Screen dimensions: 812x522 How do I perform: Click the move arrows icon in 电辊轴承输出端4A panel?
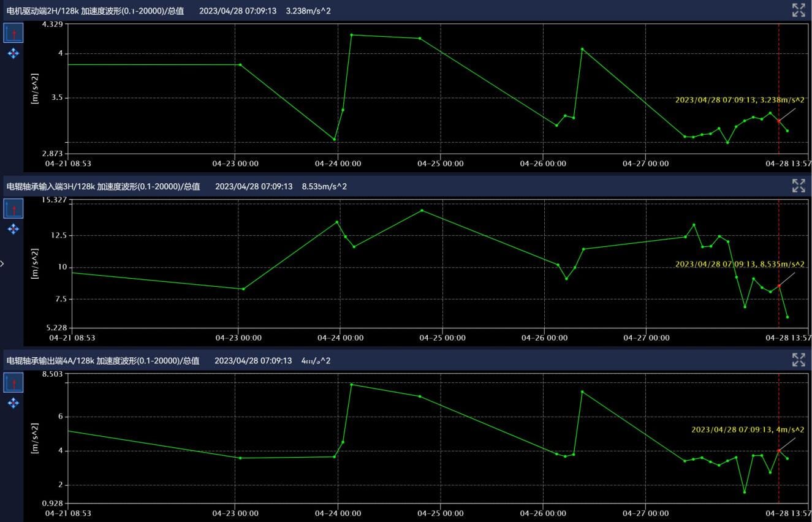13,403
